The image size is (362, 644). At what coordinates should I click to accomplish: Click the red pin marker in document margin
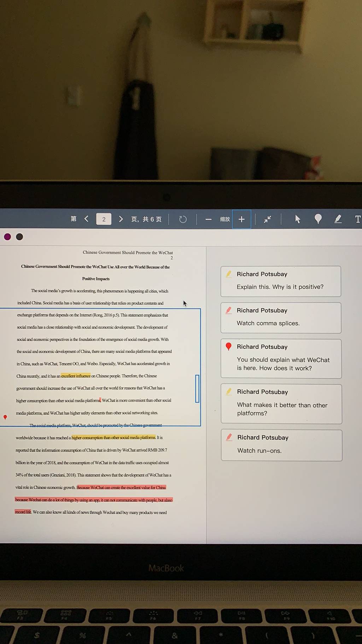pos(5,417)
